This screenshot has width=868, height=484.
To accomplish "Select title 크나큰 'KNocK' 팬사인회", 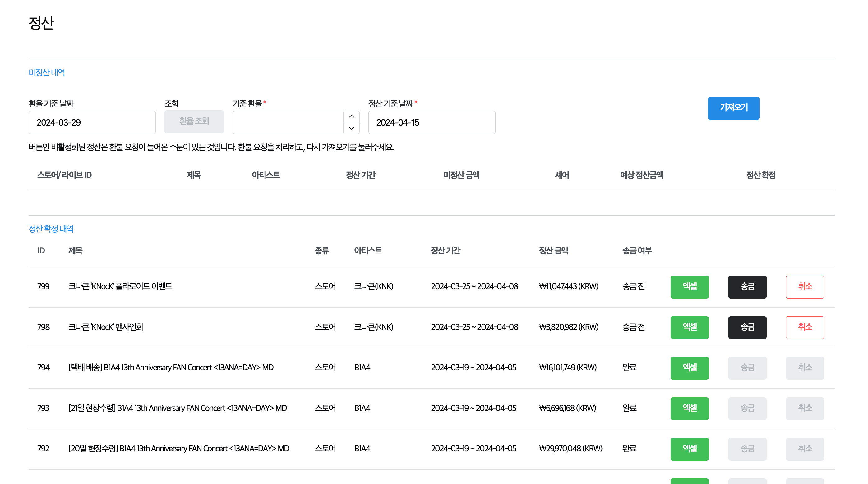I will point(105,327).
